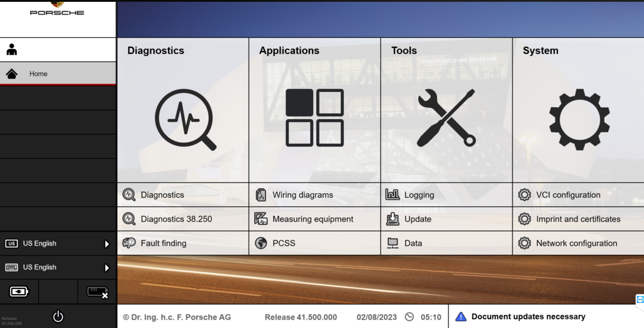
Task: Click the Fault finding icon
Action: (x=129, y=243)
